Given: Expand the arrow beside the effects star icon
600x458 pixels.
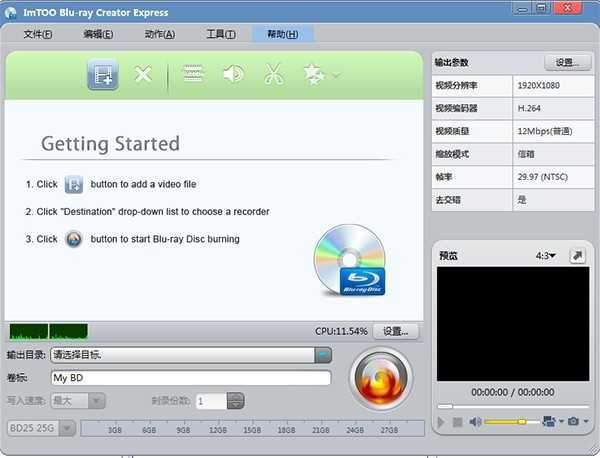Looking at the screenshot, I should pyautogui.click(x=336, y=75).
